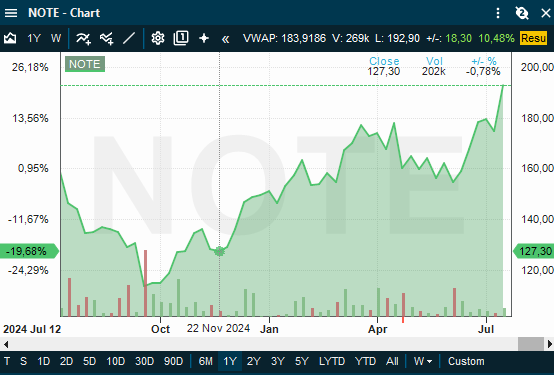This screenshot has width=554, height=375.
Task: Click the -19,68% tag on left axis
Action: [x=29, y=251]
